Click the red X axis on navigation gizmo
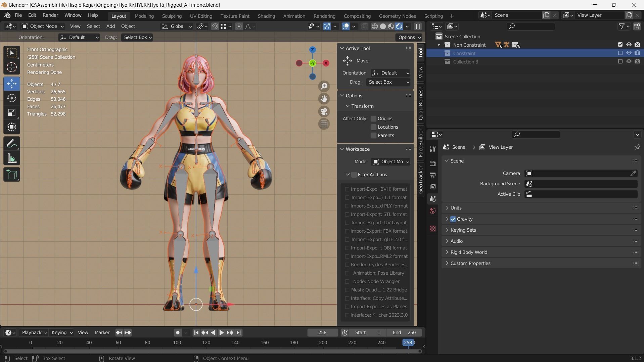Screen dimensions: 644x362 [x=326, y=63]
